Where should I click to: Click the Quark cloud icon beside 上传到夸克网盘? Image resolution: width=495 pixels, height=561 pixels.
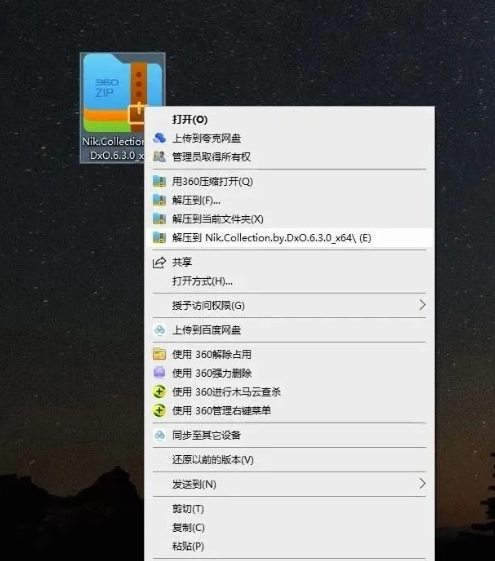pos(159,138)
